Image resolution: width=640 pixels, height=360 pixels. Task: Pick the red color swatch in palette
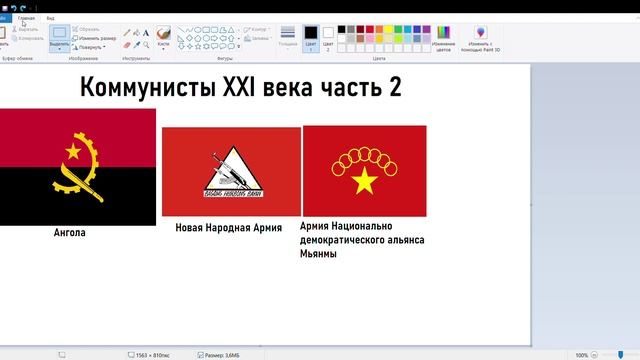coord(370,29)
